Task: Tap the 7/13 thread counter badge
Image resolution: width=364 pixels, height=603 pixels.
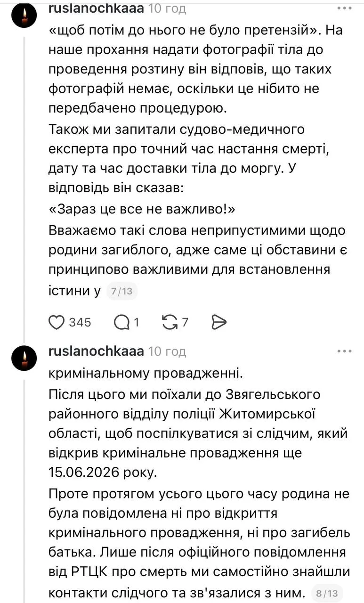Action: [121, 292]
